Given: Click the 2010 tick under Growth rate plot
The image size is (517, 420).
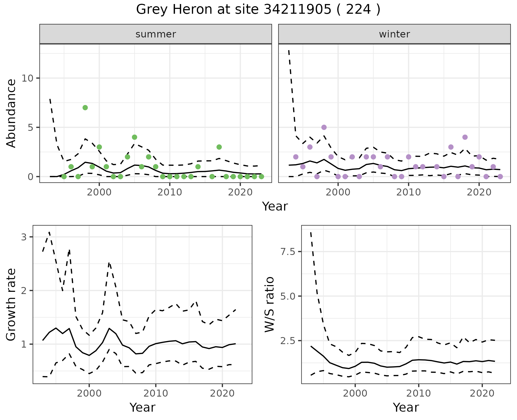Looking at the screenshot, I should (x=156, y=393).
